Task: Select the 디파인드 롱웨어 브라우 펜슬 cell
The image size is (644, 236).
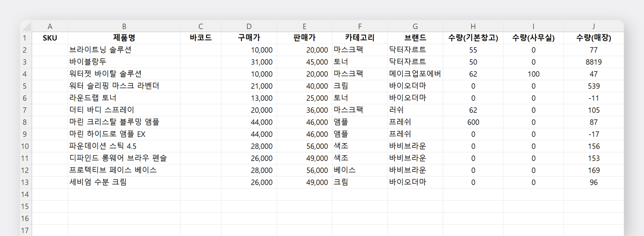Action: (124, 158)
